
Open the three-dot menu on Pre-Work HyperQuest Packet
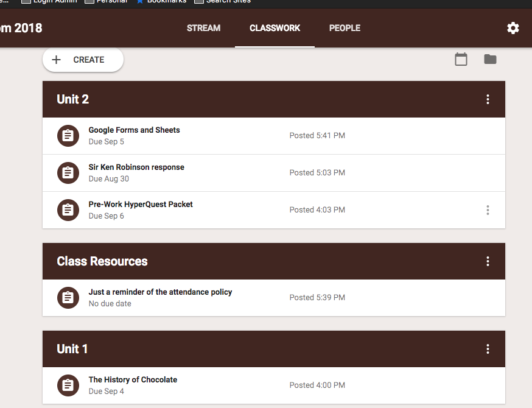point(488,209)
